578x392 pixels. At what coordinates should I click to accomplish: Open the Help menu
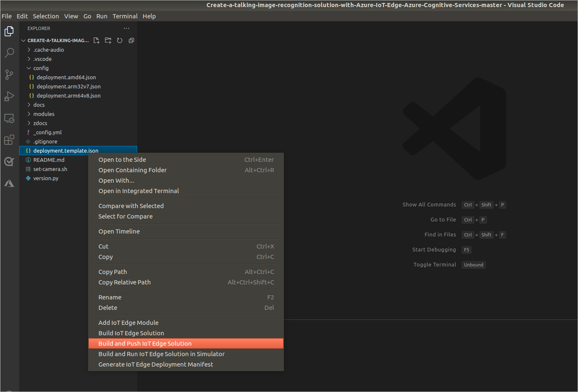pyautogui.click(x=149, y=16)
